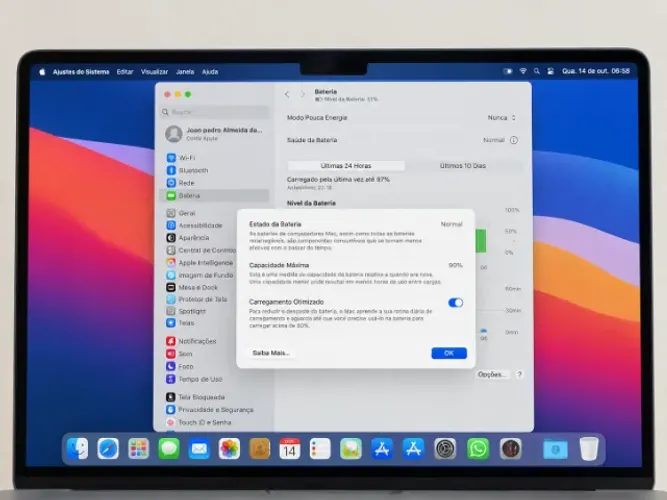Open the Ajuda menu

(210, 72)
